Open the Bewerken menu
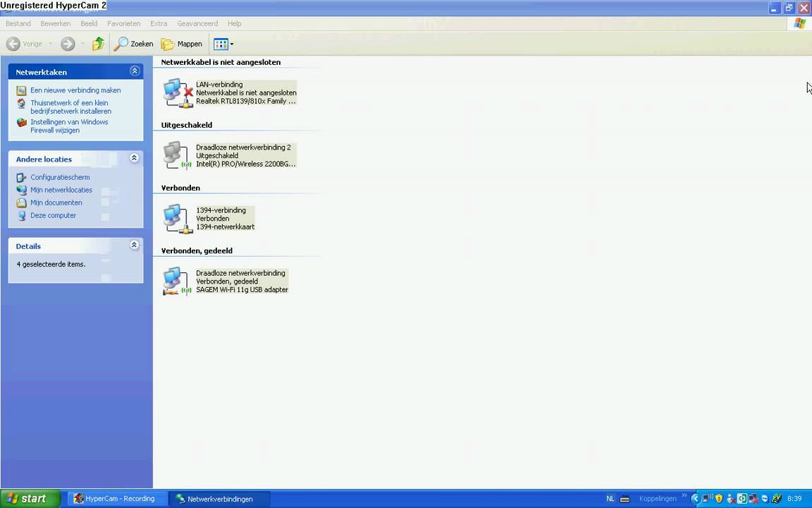This screenshot has height=508, width=812. point(56,23)
